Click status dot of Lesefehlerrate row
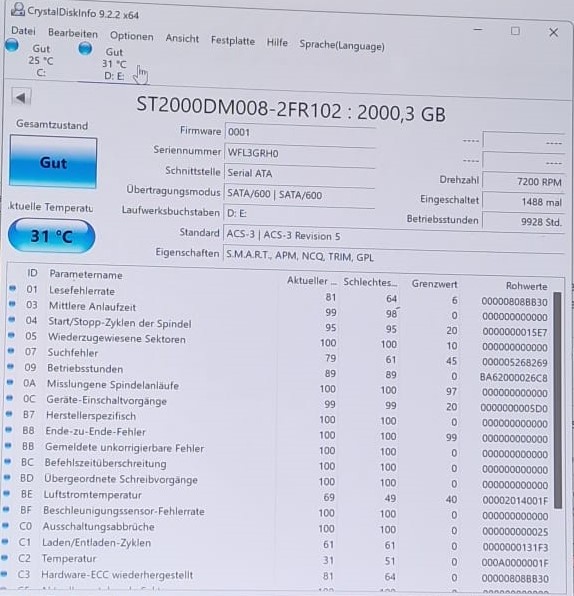The image size is (574, 596). tap(13, 289)
